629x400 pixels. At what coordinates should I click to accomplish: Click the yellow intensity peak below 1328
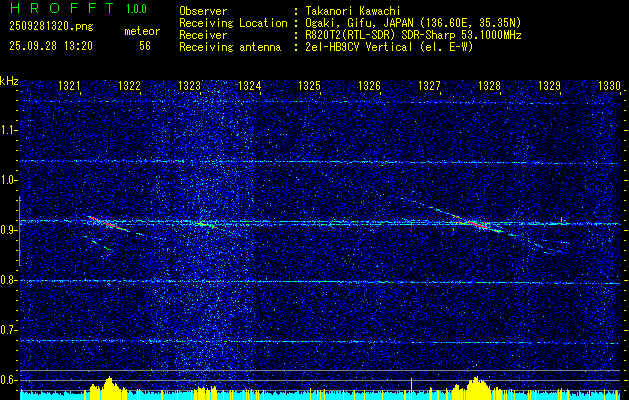coord(476,383)
